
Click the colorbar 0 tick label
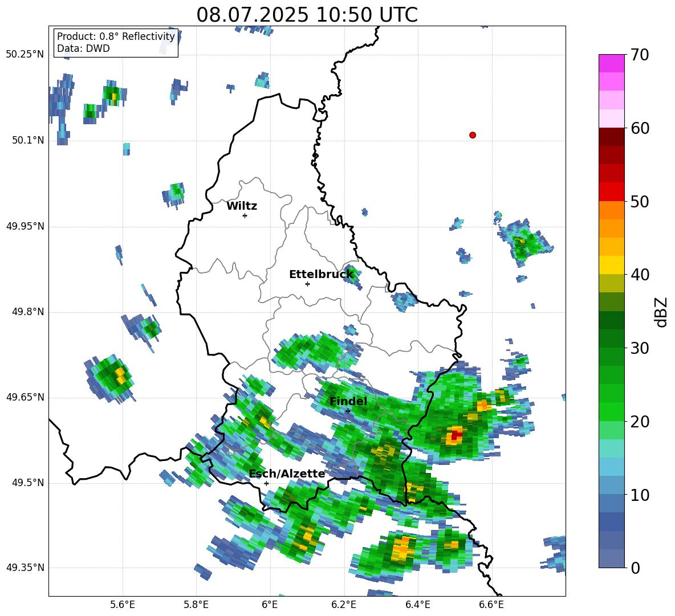pyautogui.click(x=635, y=568)
